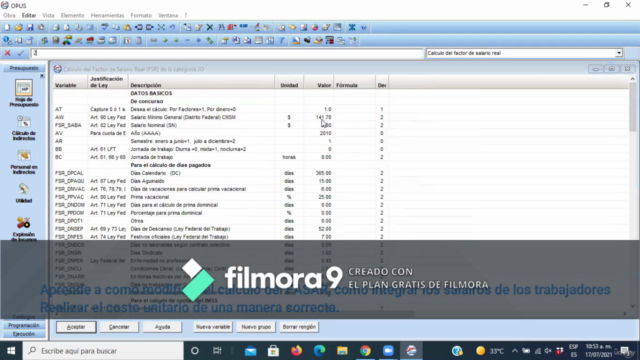640x360 pixels.
Task: Open Google Chrome from the taskbar
Action: point(365,351)
